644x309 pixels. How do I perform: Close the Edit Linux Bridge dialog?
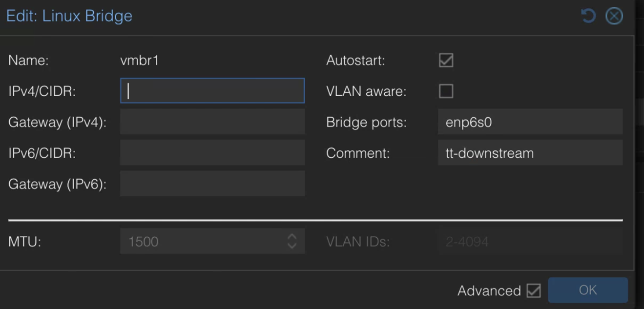click(614, 16)
